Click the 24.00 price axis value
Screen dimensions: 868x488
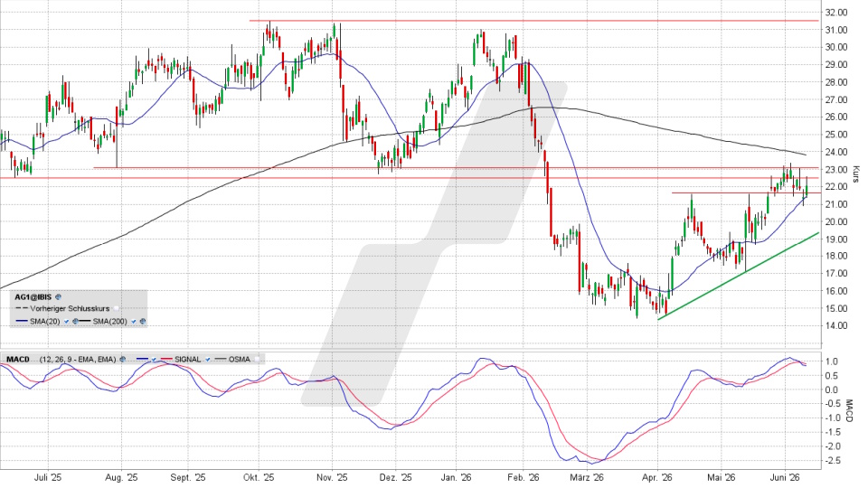point(835,152)
